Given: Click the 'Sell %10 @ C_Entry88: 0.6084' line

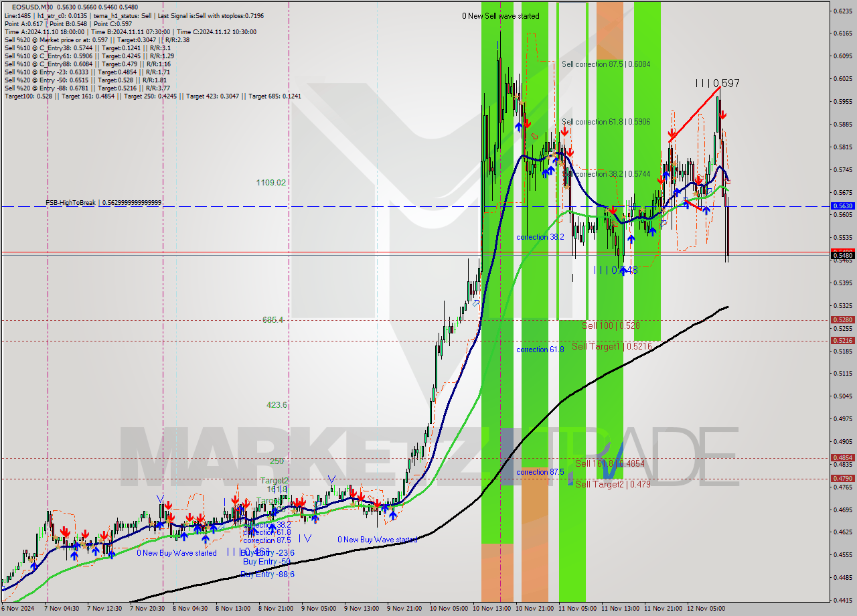Looking at the screenshot, I should point(87,64).
